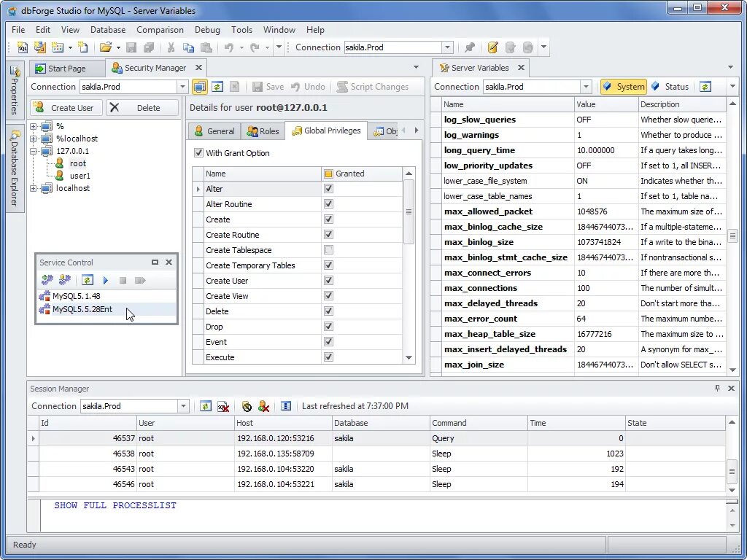Open the Tools menu
The height and width of the screenshot is (560, 747).
[x=241, y=29]
